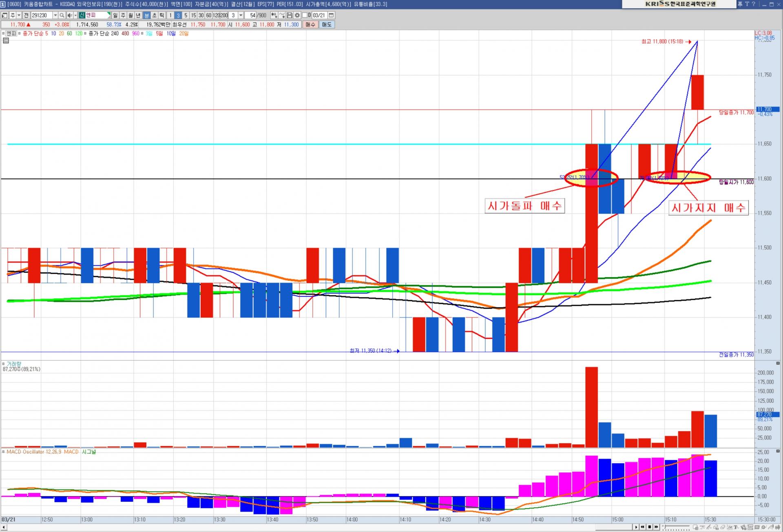Viewport: 783px width, 532px height.
Task: Open chart settings gear icon
Action: pyautogui.click(x=297, y=15)
